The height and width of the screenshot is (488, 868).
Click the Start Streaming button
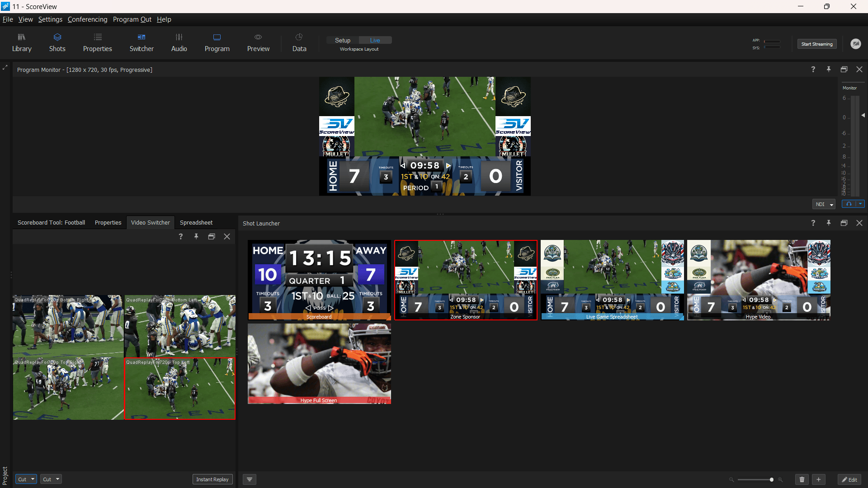[817, 44]
